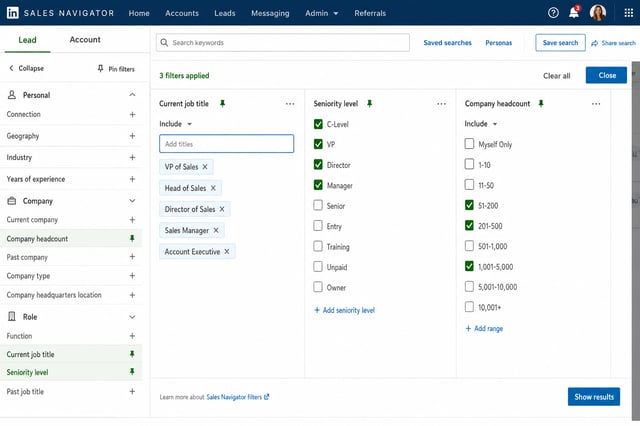Add the Current company filter
640x426 pixels.
(132, 220)
